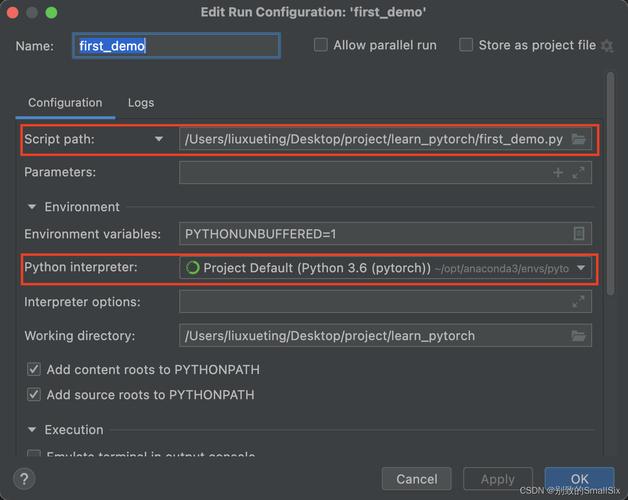628x500 pixels.
Task: Tick the Store as project file checkbox
Action: tap(466, 45)
